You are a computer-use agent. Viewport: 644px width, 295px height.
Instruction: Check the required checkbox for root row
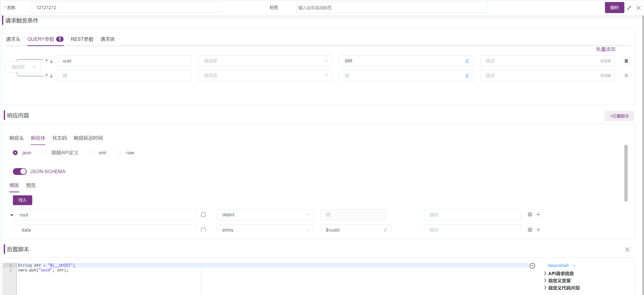click(203, 215)
